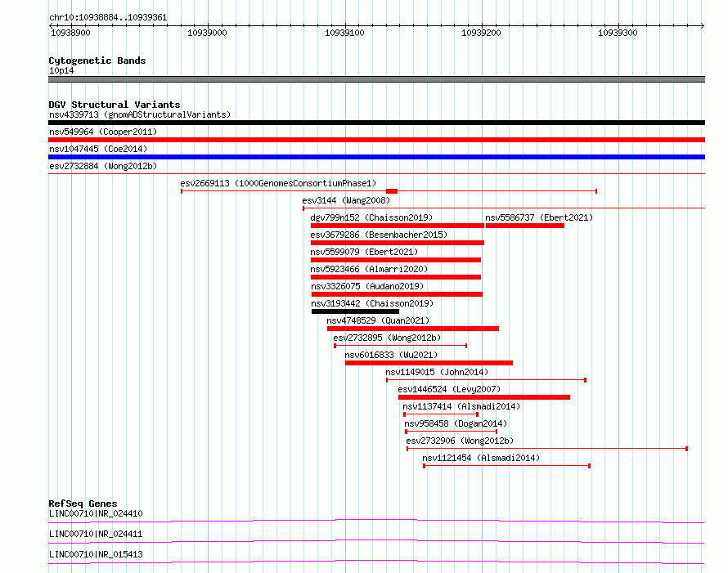
Task: Select the LINC00710|NR_015413 gene label
Action: coord(96,554)
